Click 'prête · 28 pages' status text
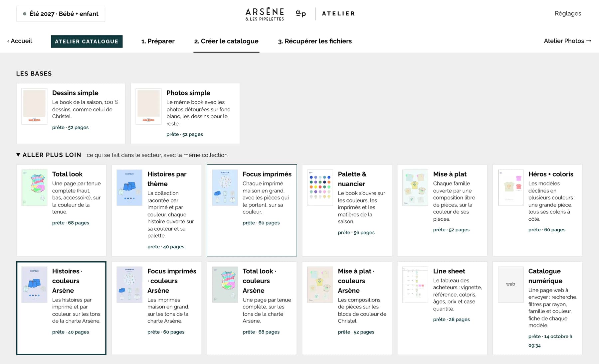Screen dimensions: 599x364 click(452, 319)
